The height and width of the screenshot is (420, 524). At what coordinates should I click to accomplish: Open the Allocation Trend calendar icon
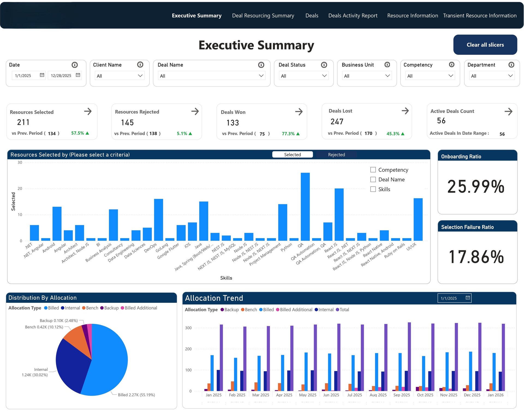468,298
